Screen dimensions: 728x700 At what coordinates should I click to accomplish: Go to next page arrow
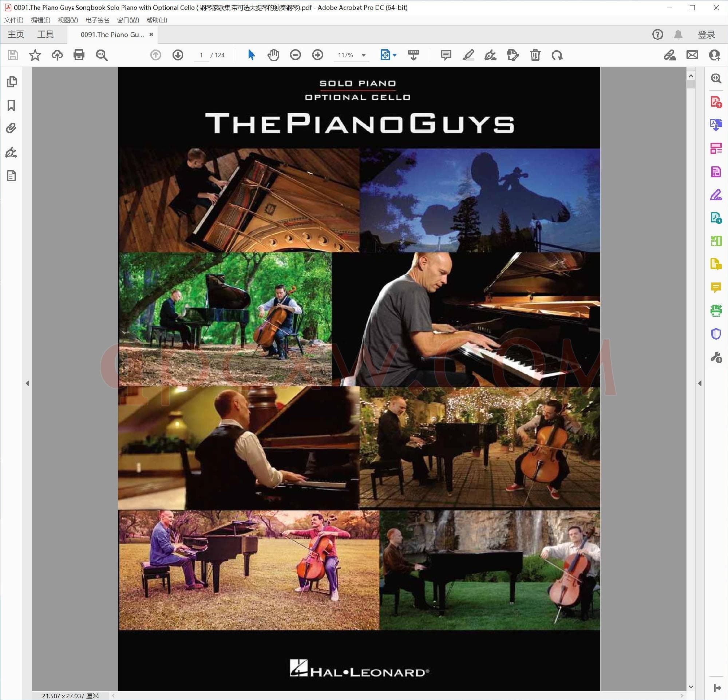[x=178, y=55]
